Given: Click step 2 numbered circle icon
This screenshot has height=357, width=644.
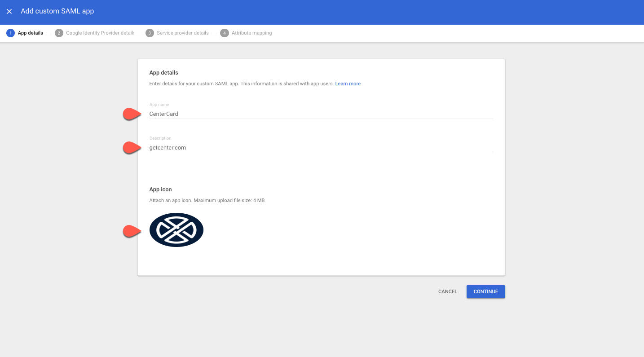Looking at the screenshot, I should (59, 33).
